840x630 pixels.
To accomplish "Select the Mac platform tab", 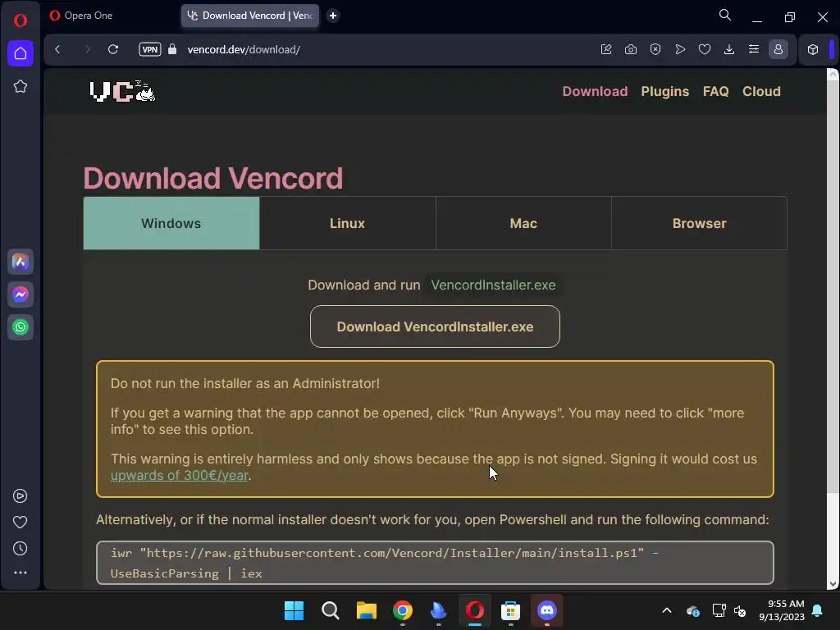I will pyautogui.click(x=523, y=223).
